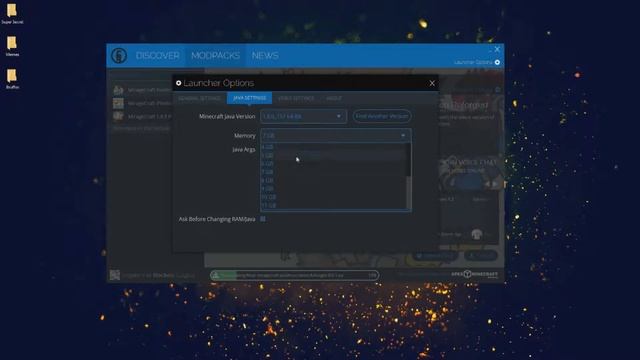
Task: Select the third modpack in the sidebar
Action: tap(142, 116)
